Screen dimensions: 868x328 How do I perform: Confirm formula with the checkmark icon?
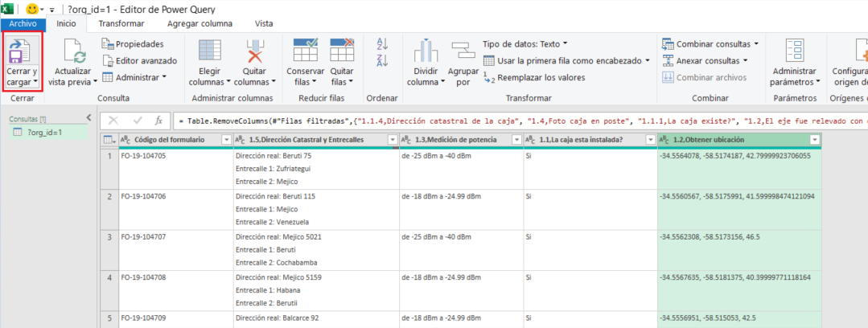click(137, 120)
